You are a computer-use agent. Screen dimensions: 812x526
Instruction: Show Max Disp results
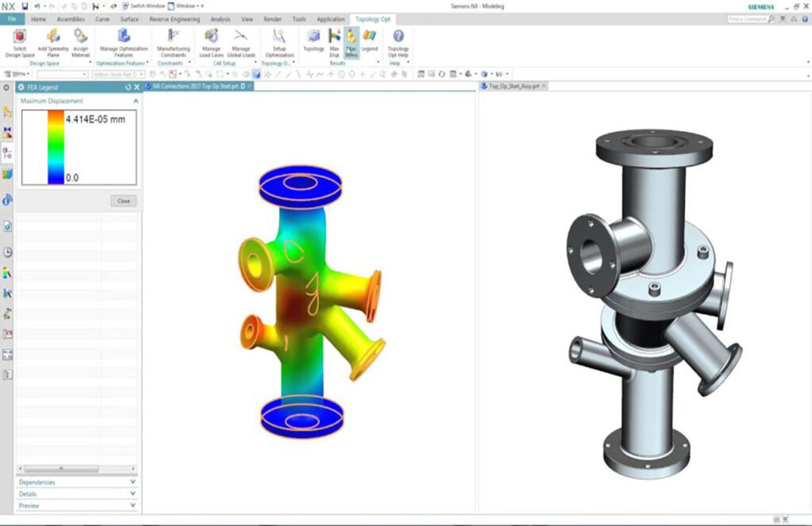click(334, 40)
